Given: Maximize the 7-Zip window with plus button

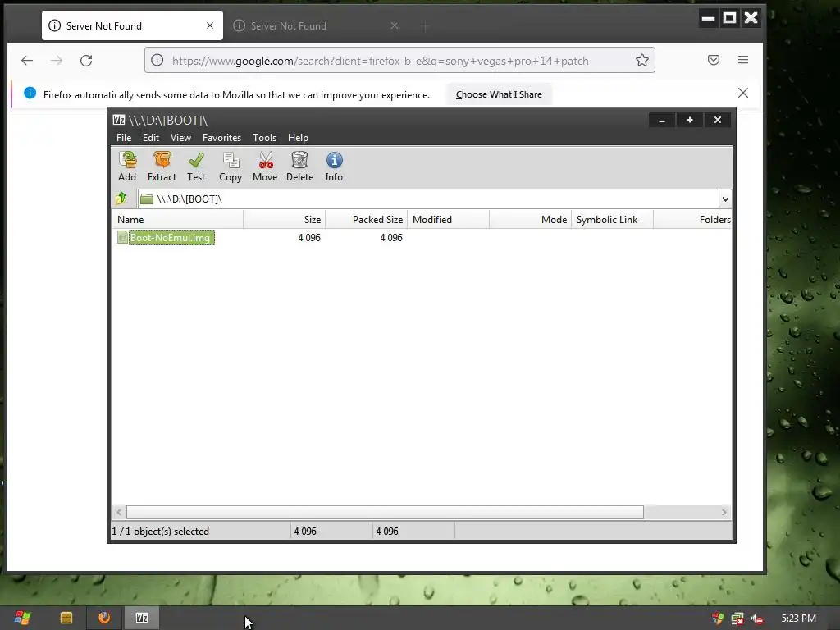Looking at the screenshot, I should (689, 120).
